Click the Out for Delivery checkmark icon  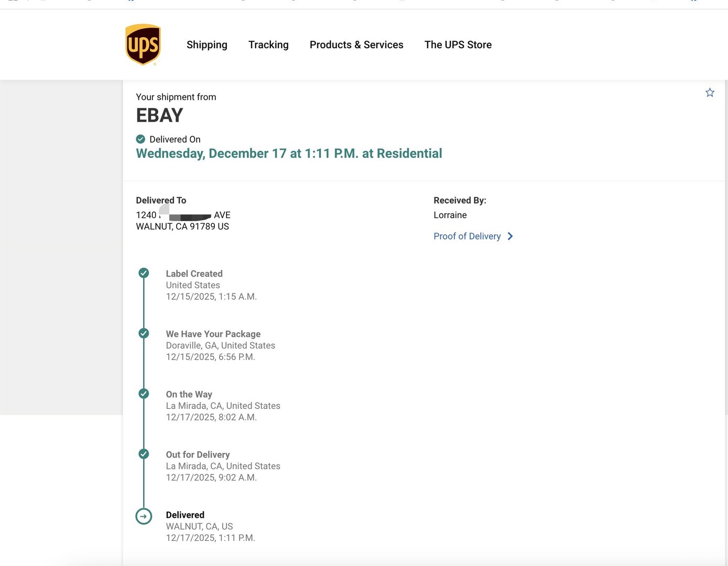point(144,454)
